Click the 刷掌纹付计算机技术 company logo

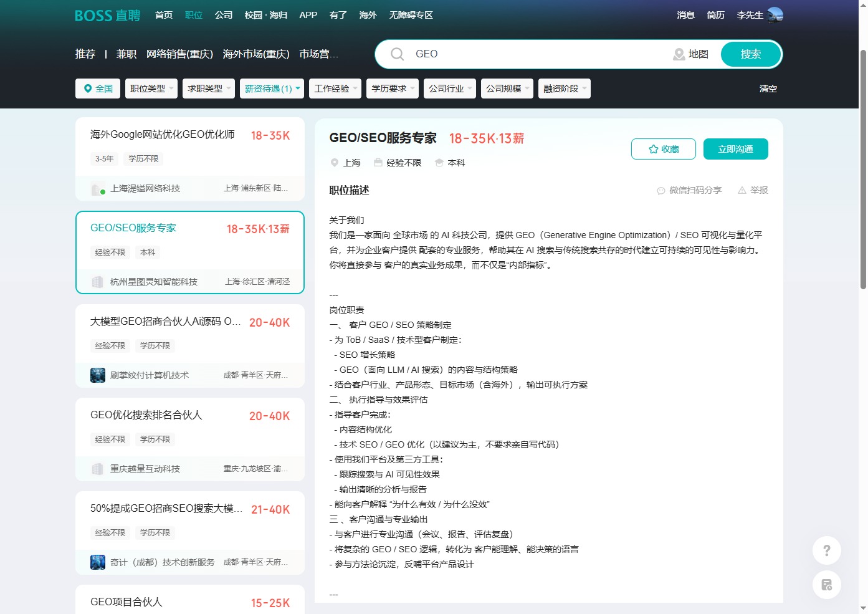(98, 375)
